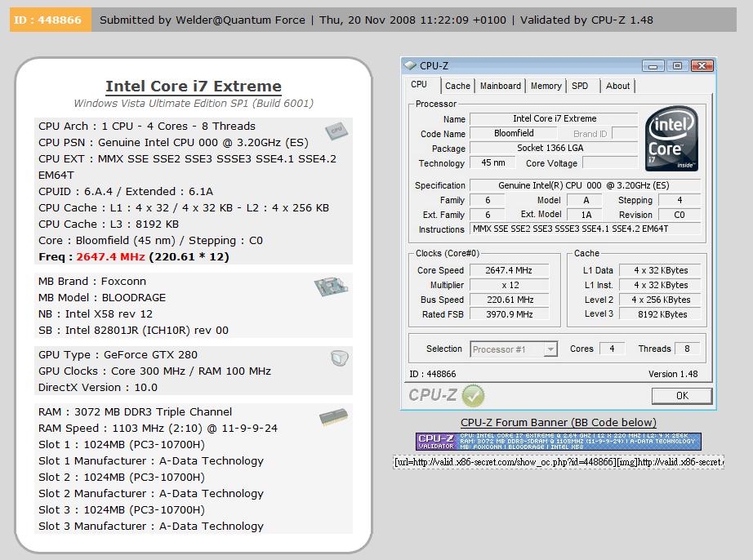Click the 'MB Model : BLOODRAGE' line
The width and height of the screenshot is (753, 560).
pyautogui.click(x=102, y=297)
